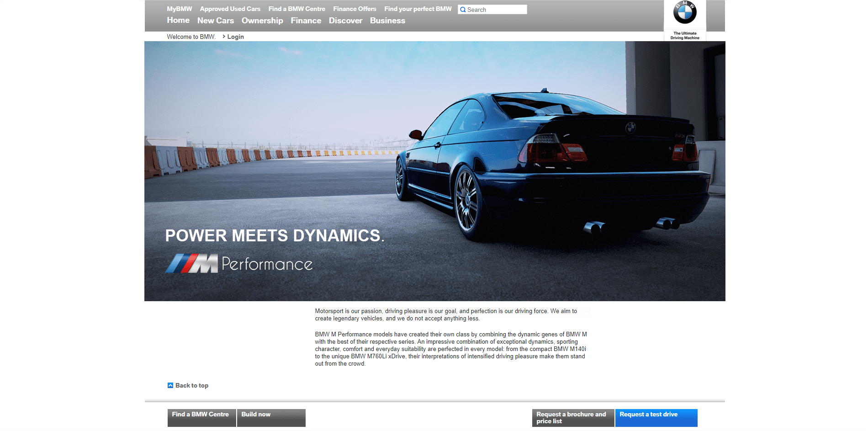The image size is (868, 431).
Task: Click the MyBMW link
Action: pyautogui.click(x=179, y=8)
